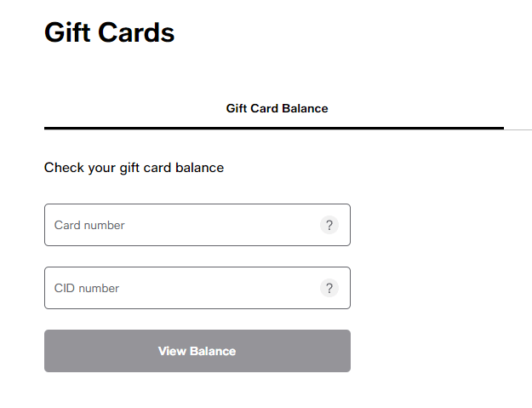Tap the question mark beside Card number
This screenshot has width=532, height=408.
point(329,225)
